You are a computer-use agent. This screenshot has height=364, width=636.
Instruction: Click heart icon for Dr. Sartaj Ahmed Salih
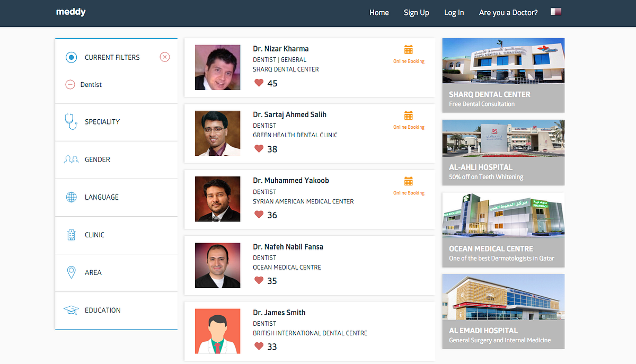click(259, 148)
